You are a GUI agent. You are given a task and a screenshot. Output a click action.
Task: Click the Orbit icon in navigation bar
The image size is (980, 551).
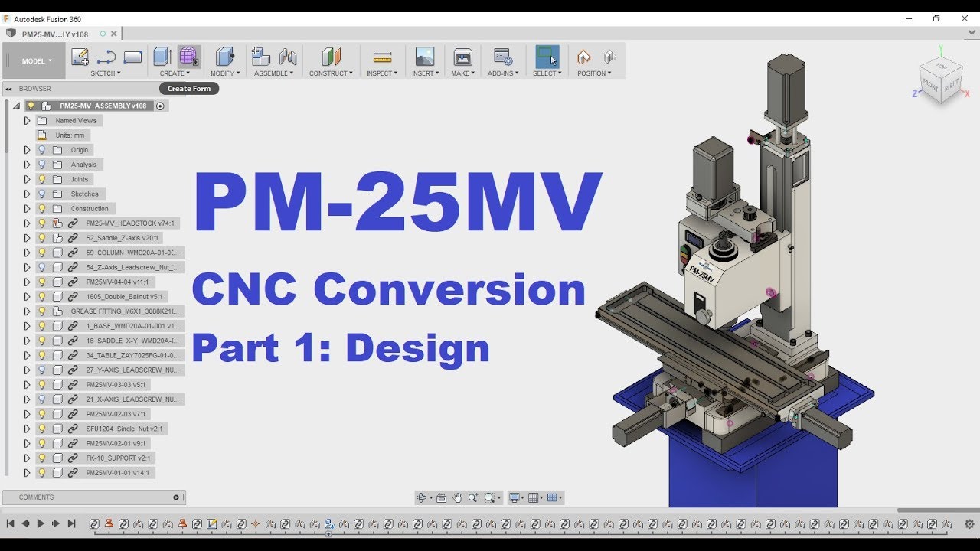pos(421,498)
